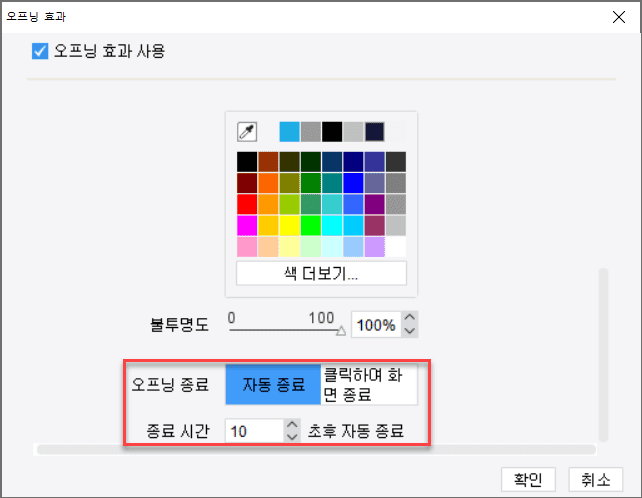The height and width of the screenshot is (498, 642).
Task: Choose the recent sky blue swatch
Action: click(x=289, y=132)
